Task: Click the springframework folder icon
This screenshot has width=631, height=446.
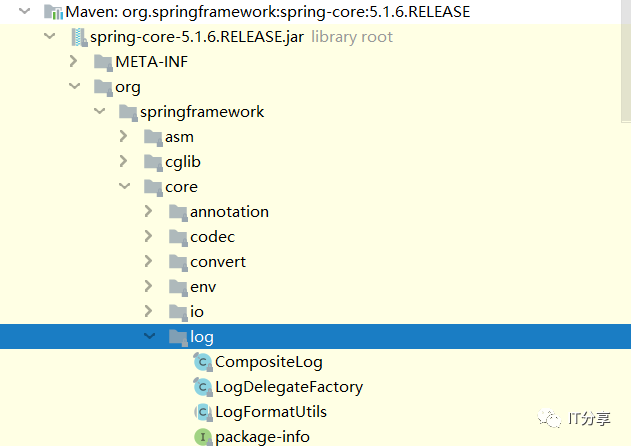Action: (x=128, y=113)
